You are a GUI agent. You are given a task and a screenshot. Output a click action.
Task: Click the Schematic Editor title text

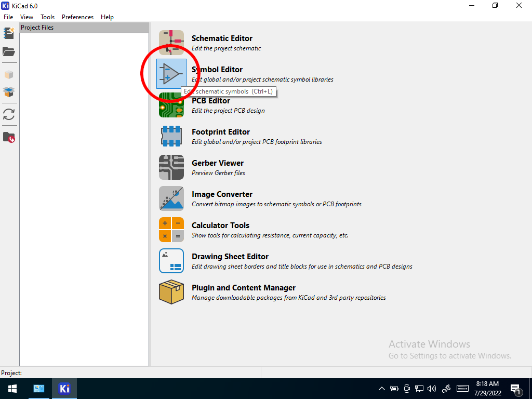(x=222, y=38)
